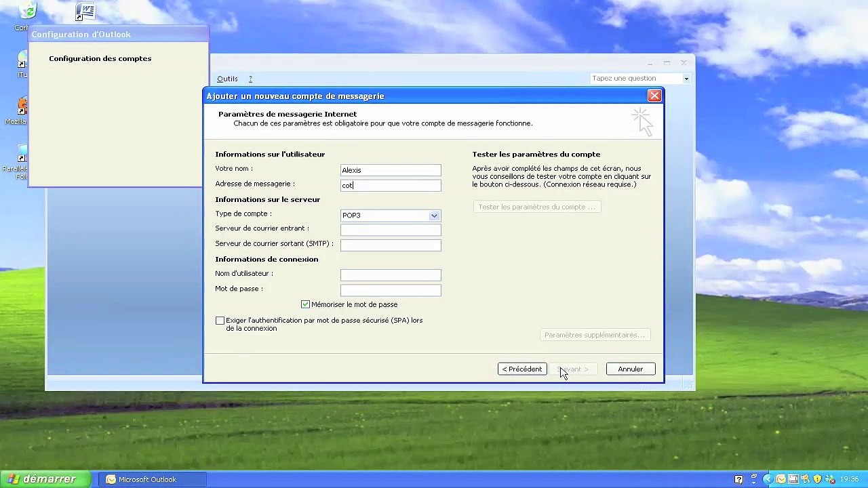Cancel the wizard with 'Annuler'
The height and width of the screenshot is (488, 868).
pyautogui.click(x=631, y=369)
